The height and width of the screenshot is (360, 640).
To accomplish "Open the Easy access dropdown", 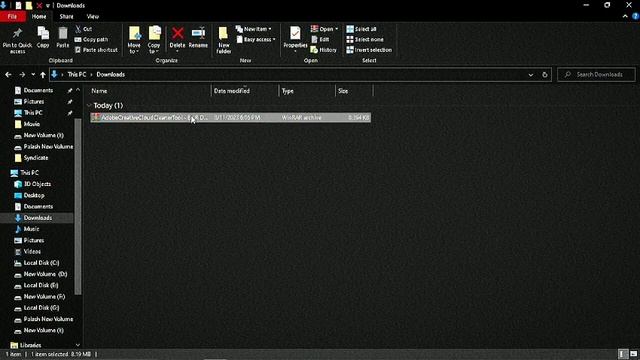I will click(x=256, y=40).
